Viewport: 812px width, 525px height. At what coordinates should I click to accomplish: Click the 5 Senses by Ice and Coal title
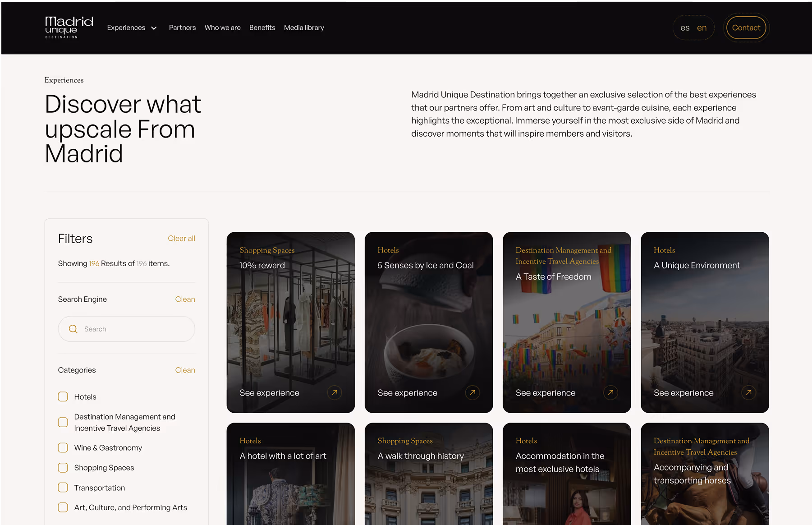425,265
